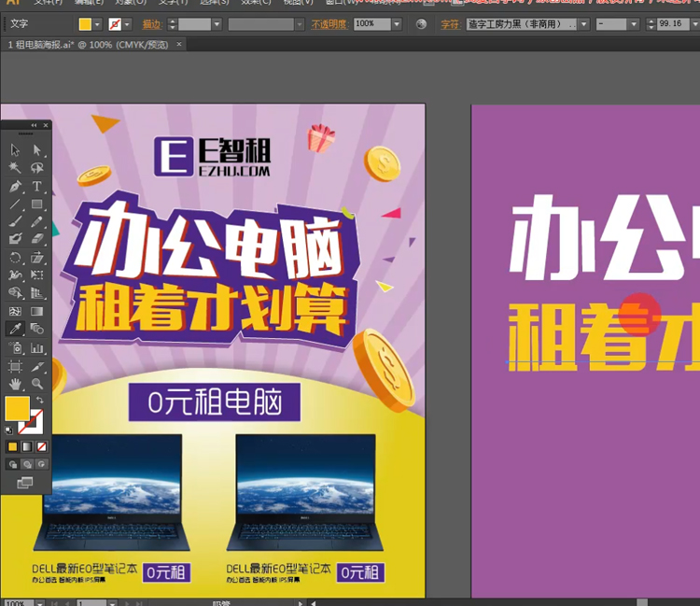This screenshot has height=606, width=700.
Task: Open the 描边 stroke panel link
Action: click(152, 24)
